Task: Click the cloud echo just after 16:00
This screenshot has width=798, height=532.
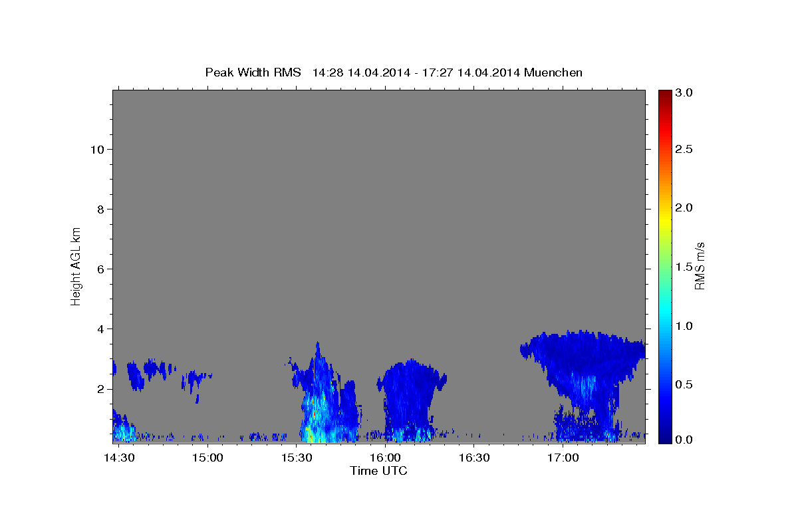Action: [411, 401]
